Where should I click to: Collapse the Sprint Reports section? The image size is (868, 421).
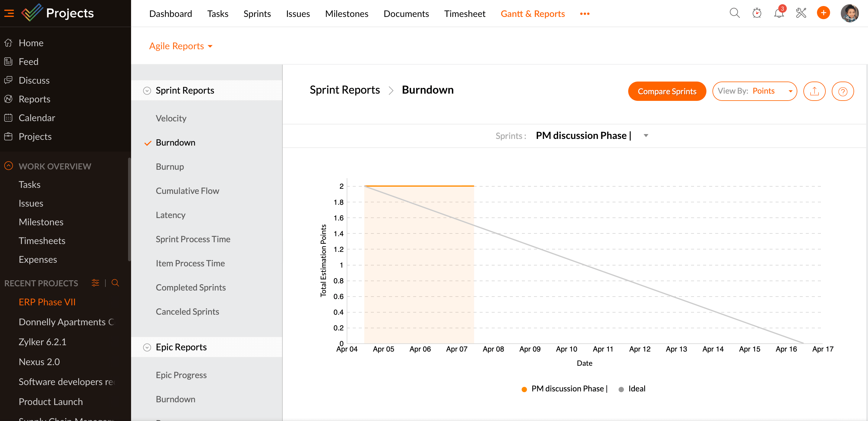[147, 90]
